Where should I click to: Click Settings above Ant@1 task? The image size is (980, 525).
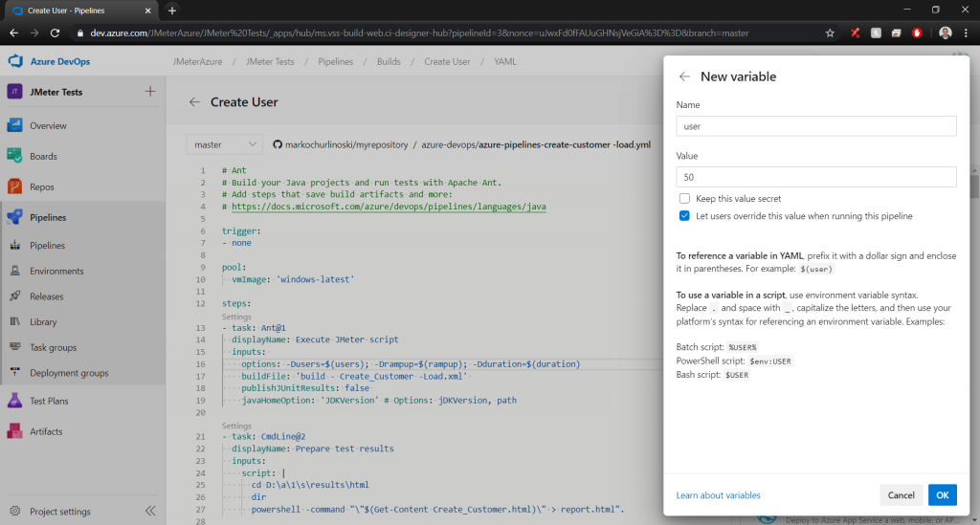pos(236,317)
